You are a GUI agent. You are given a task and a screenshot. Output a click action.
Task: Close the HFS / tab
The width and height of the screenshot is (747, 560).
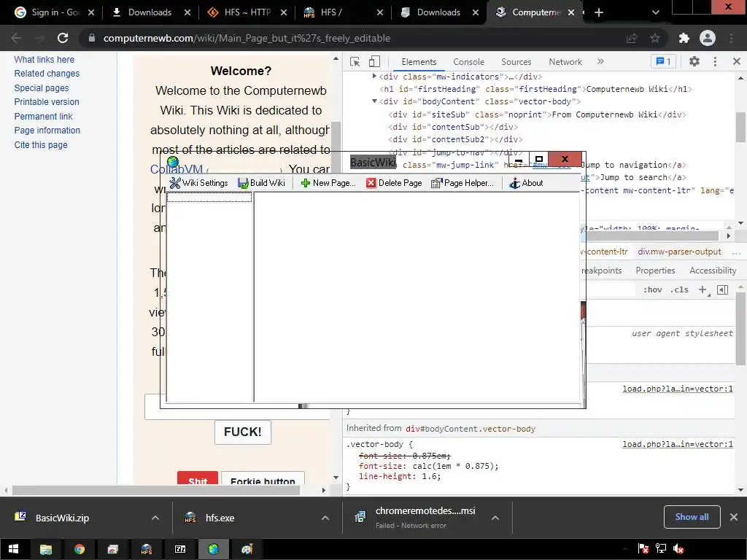[379, 12]
